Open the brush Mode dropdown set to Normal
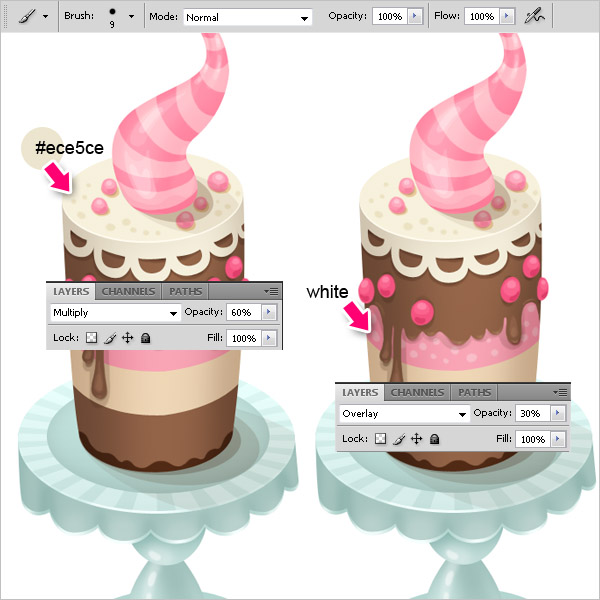 coord(248,17)
